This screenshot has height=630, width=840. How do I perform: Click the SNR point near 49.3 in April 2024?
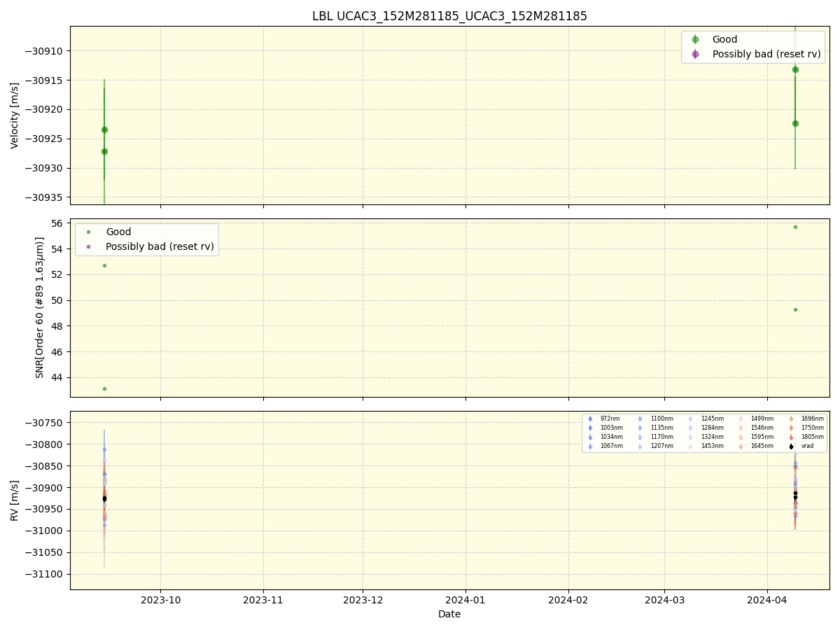(x=795, y=309)
